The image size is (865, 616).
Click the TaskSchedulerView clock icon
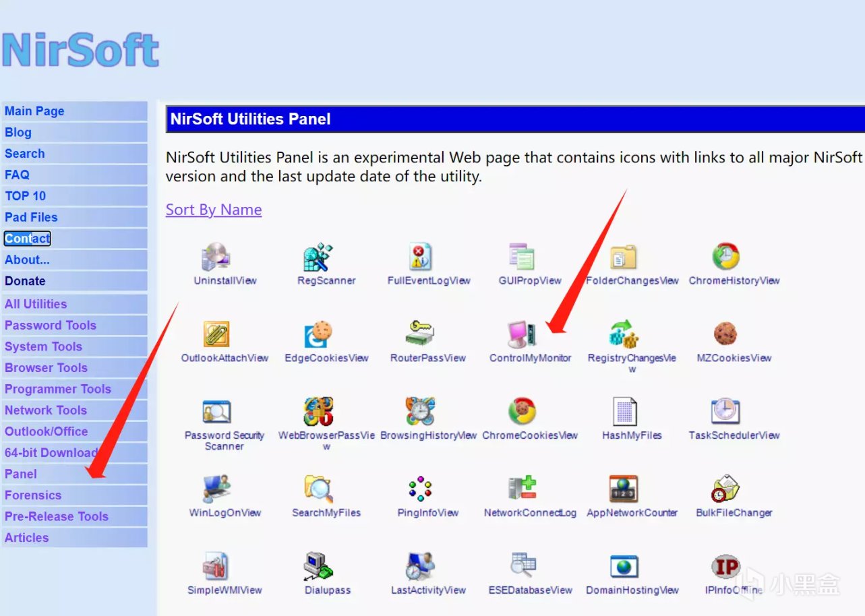pos(725,411)
